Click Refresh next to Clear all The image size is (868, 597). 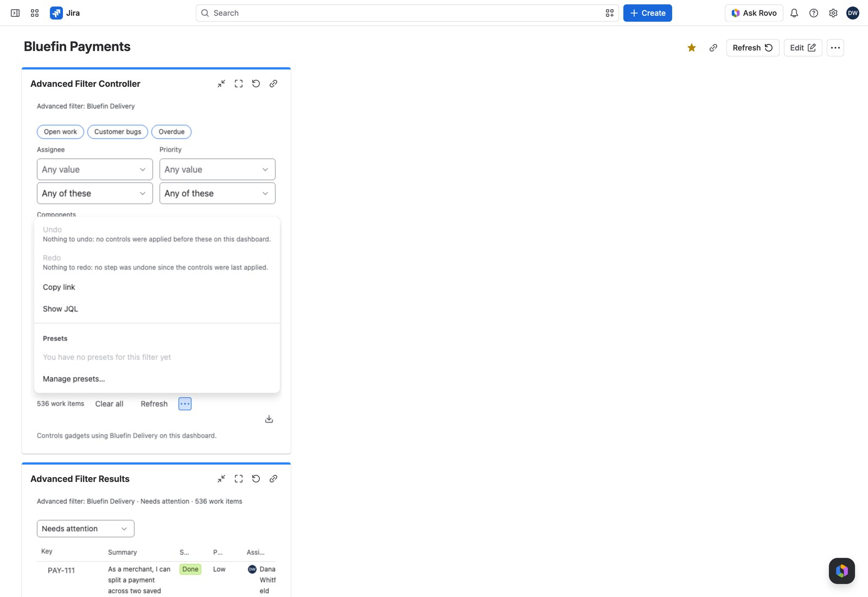154,404
